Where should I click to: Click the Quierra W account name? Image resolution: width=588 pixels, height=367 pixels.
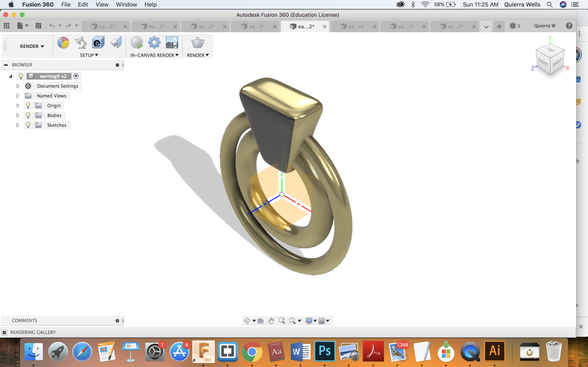(545, 26)
